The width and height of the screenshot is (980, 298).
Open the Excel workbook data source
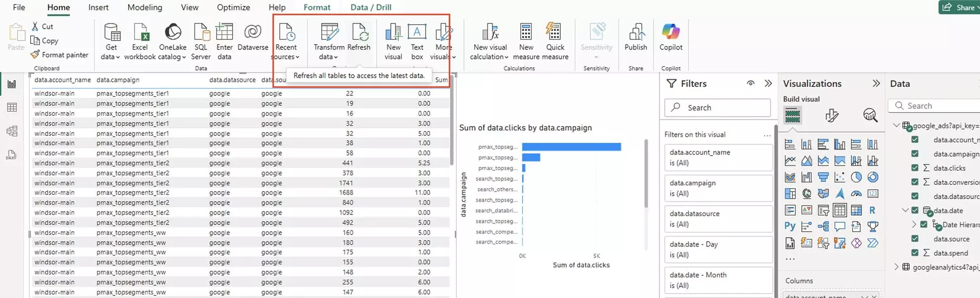click(x=140, y=42)
